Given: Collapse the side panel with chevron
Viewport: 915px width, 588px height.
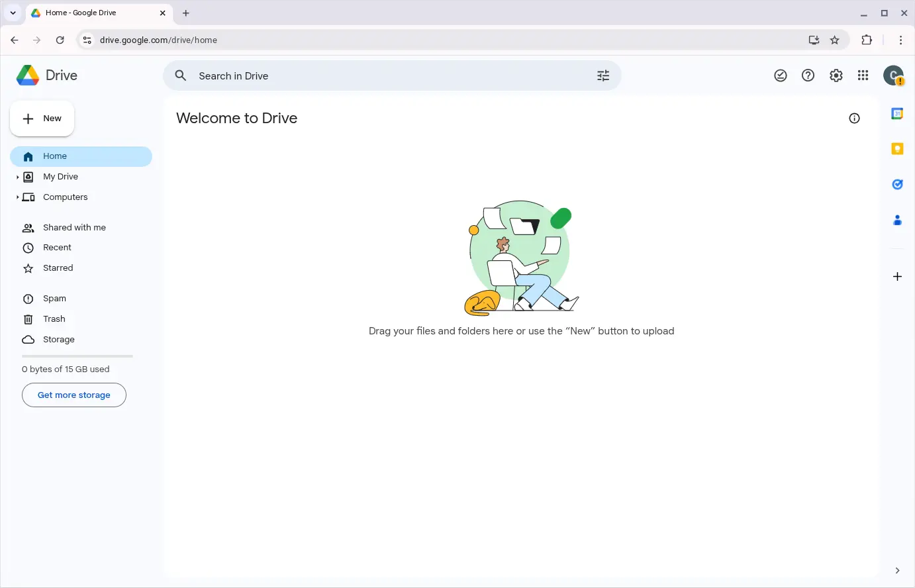Looking at the screenshot, I should click(x=897, y=570).
